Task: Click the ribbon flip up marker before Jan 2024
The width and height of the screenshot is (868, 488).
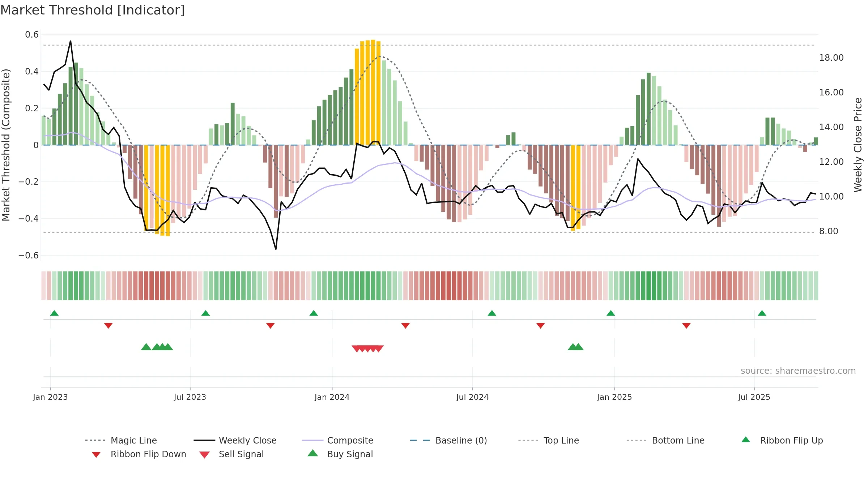Action: coord(314,313)
